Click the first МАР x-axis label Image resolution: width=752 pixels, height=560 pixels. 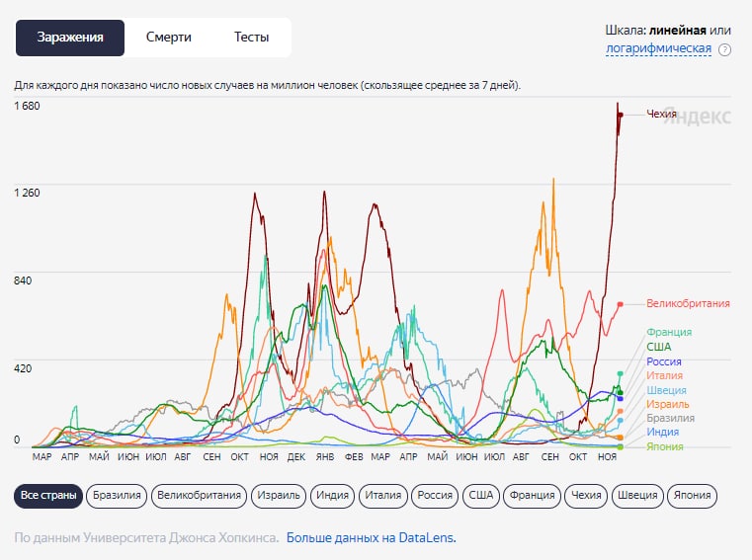coord(42,457)
